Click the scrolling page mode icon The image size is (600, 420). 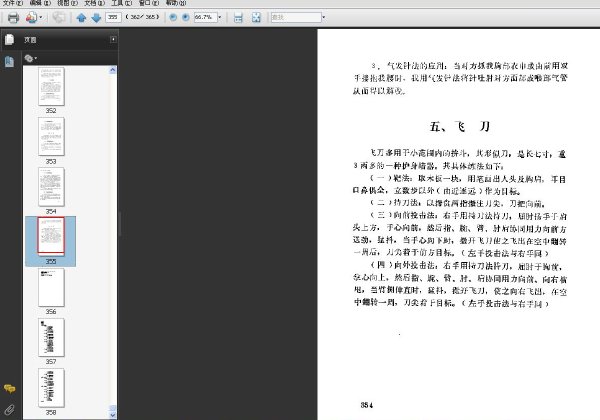238,18
